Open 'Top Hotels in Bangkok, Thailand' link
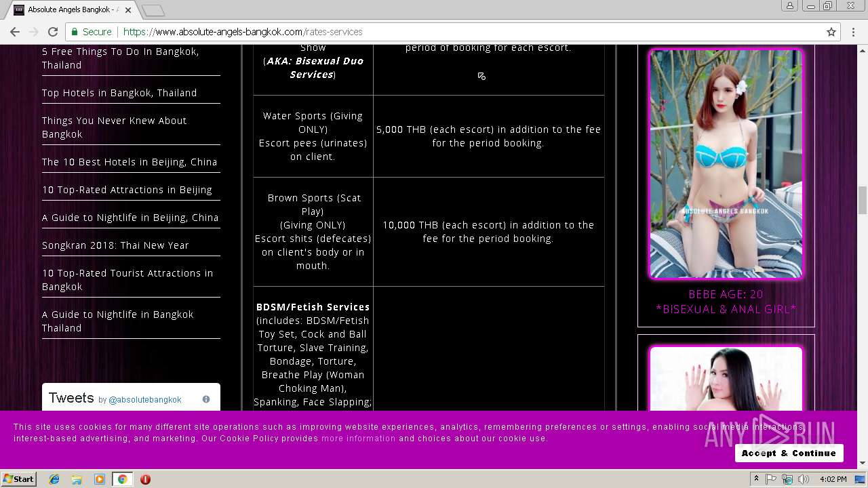The width and height of the screenshot is (868, 488). point(119,93)
